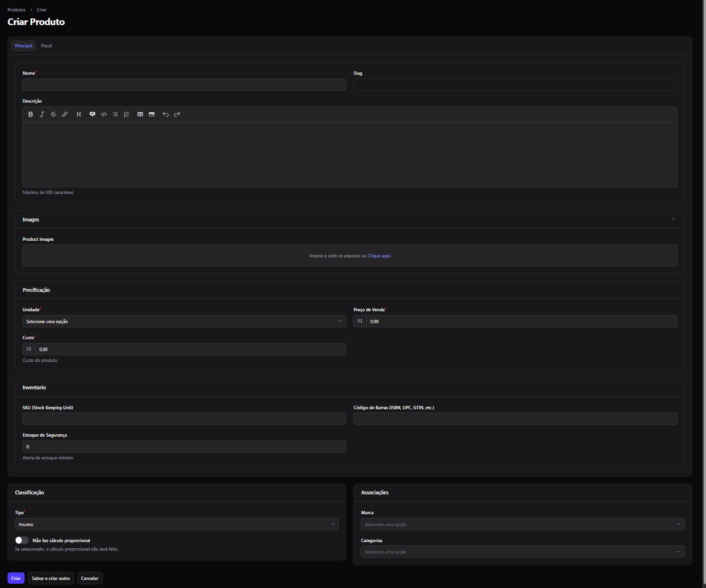The image size is (706, 588).
Task: Focus the Preço de Venda field
Action: click(521, 321)
